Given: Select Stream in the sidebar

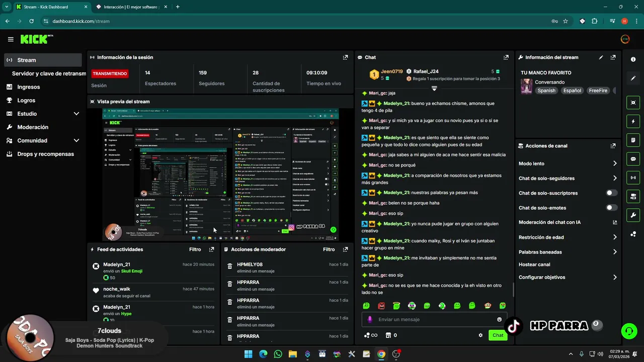Looking at the screenshot, I should (x=42, y=60).
